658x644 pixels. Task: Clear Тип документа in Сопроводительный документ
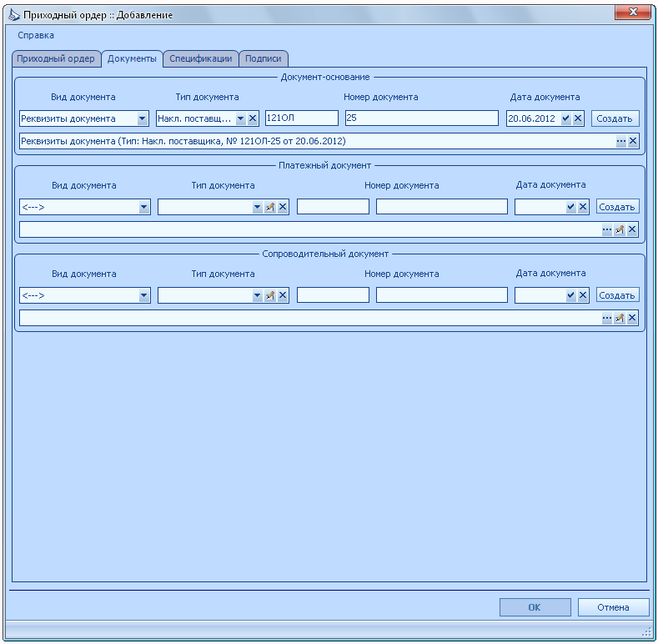tap(283, 295)
